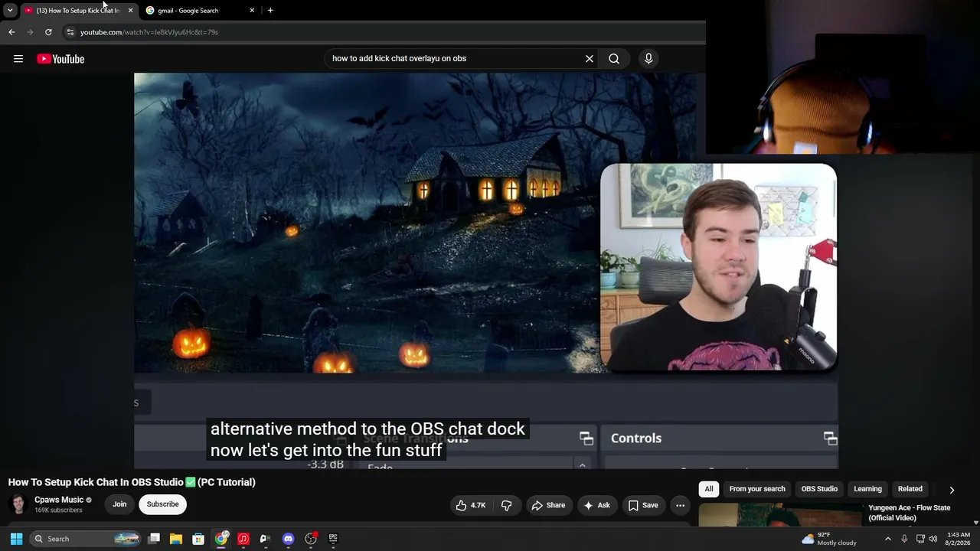Run the search with the magnifier button
Screen dimensions: 980x551
click(x=614, y=58)
